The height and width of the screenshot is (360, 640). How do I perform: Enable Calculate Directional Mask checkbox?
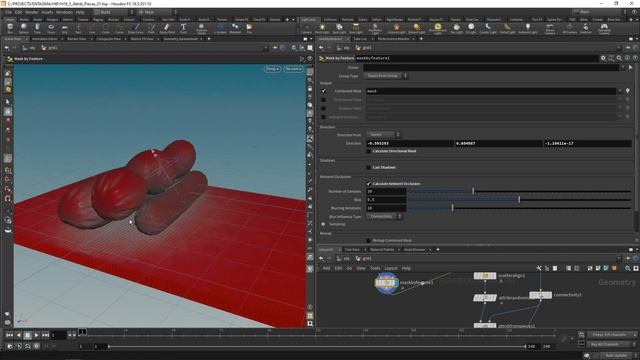(x=369, y=151)
